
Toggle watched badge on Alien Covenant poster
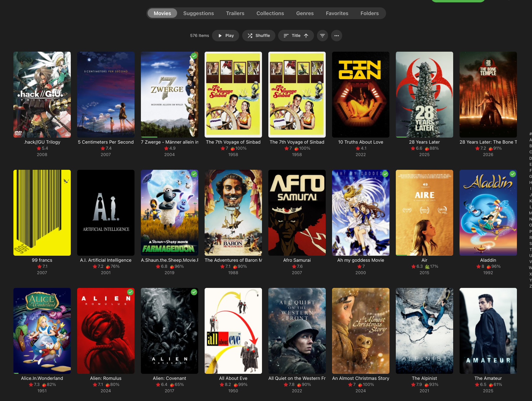[194, 292]
